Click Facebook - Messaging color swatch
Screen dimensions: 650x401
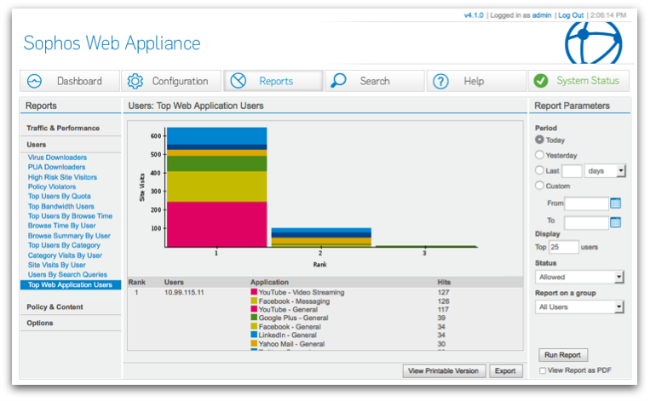[x=254, y=301]
